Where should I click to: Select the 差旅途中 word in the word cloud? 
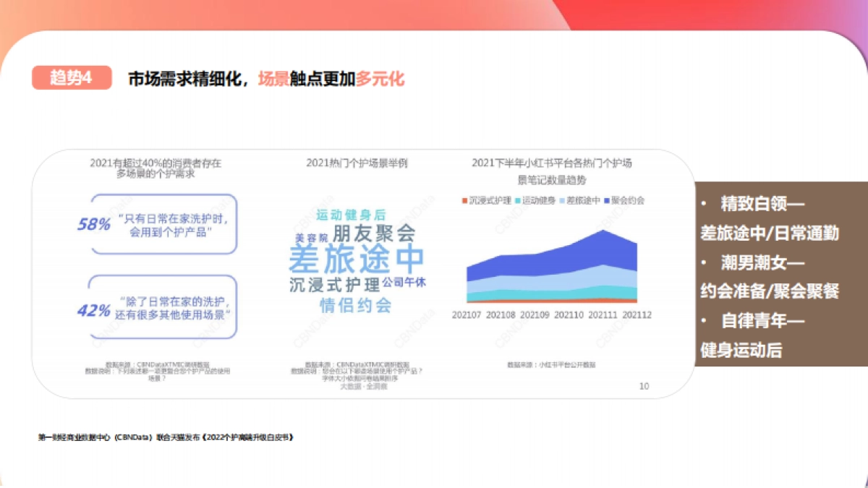(x=357, y=257)
